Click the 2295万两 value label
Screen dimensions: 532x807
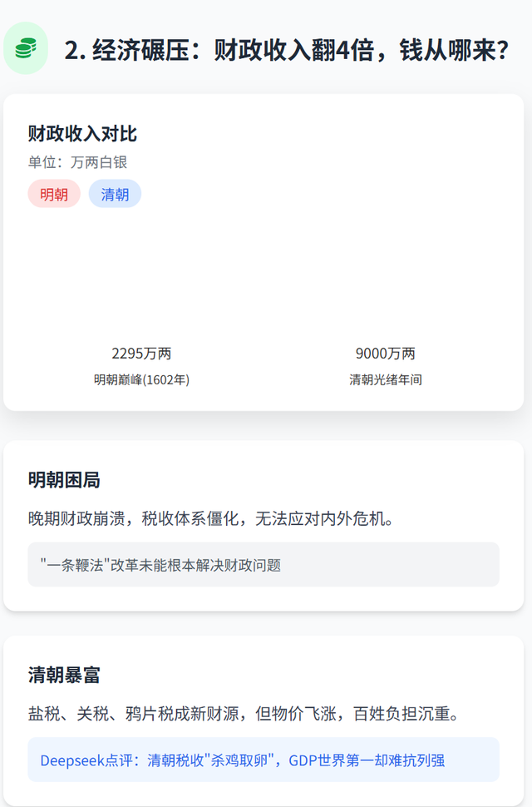pyautogui.click(x=141, y=354)
